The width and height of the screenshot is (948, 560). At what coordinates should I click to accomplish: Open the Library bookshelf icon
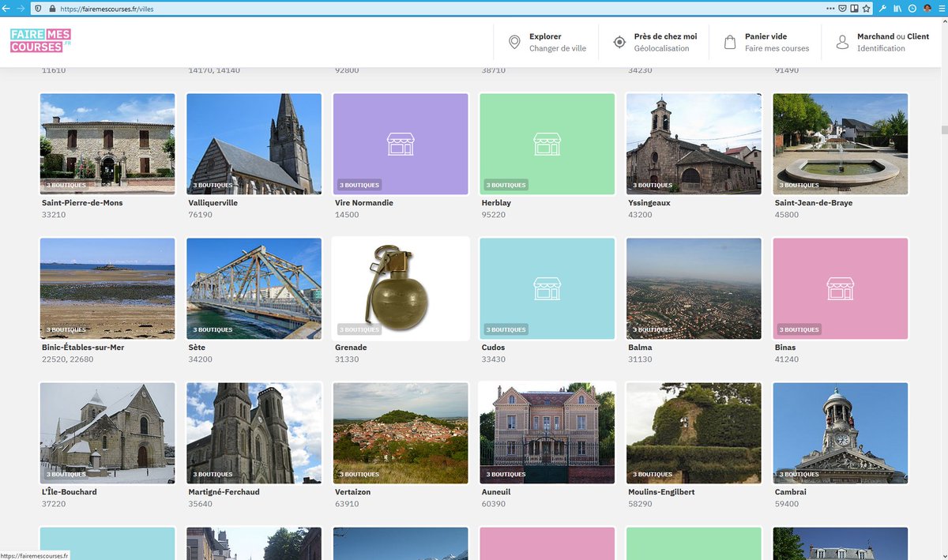pyautogui.click(x=898, y=8)
